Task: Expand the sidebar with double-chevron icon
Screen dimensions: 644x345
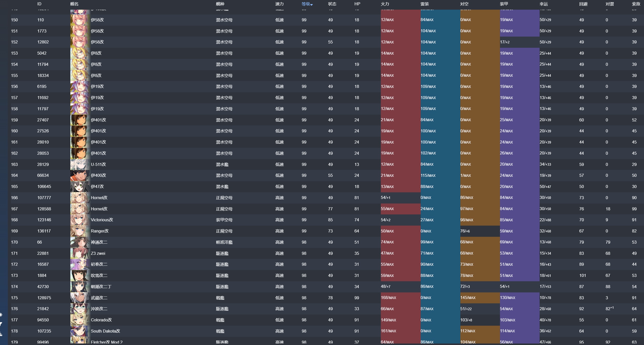Action: click(x=1, y=315)
